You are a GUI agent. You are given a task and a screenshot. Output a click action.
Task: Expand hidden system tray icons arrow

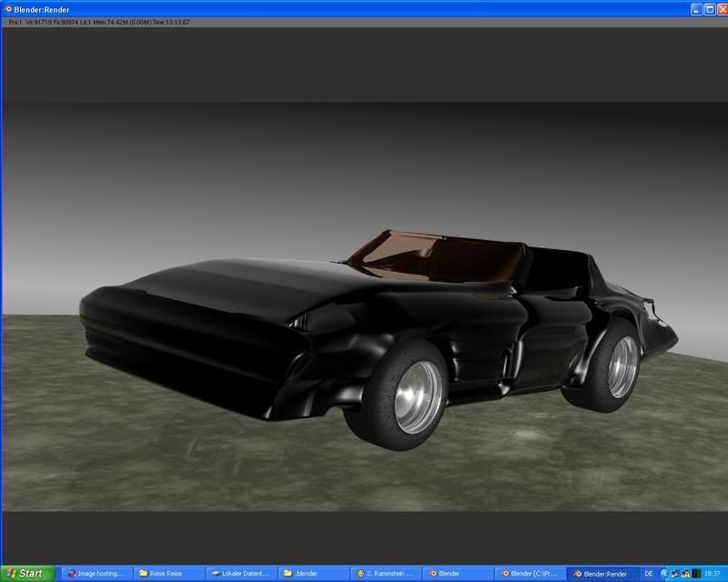point(664,574)
